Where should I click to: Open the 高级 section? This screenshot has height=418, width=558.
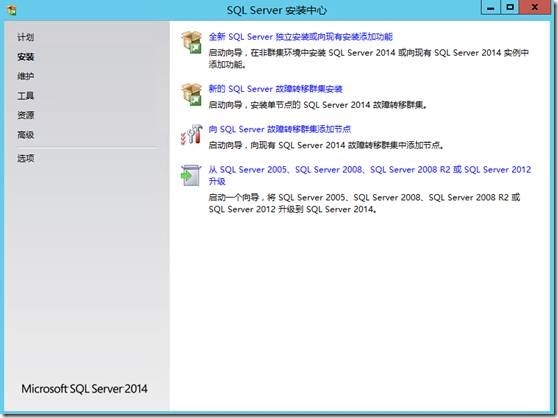pos(26,134)
